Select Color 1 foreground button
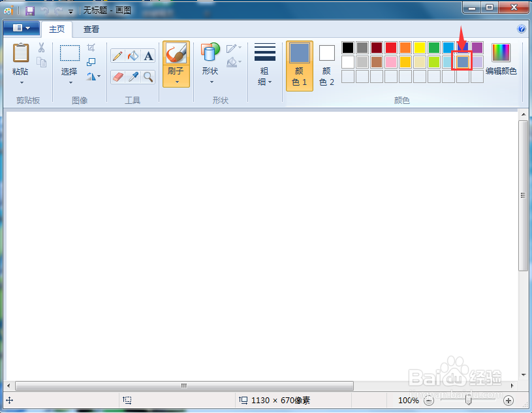532x413 pixels. [299, 66]
